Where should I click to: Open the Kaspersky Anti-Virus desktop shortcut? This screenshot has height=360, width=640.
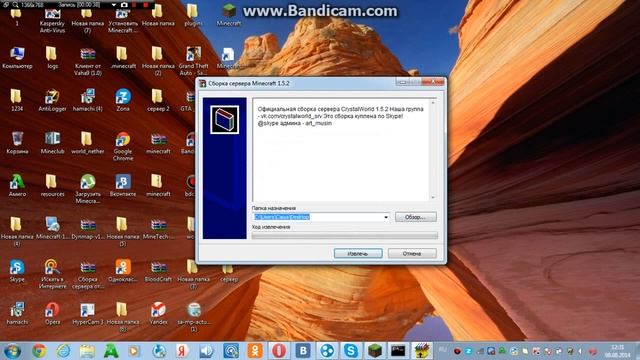pos(52,19)
